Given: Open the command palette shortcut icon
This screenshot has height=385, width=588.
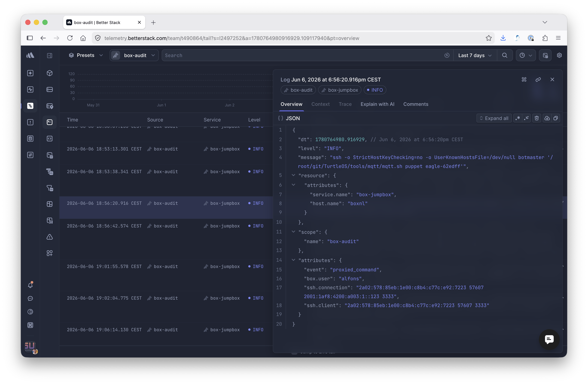Looking at the screenshot, I should click(x=30, y=325).
